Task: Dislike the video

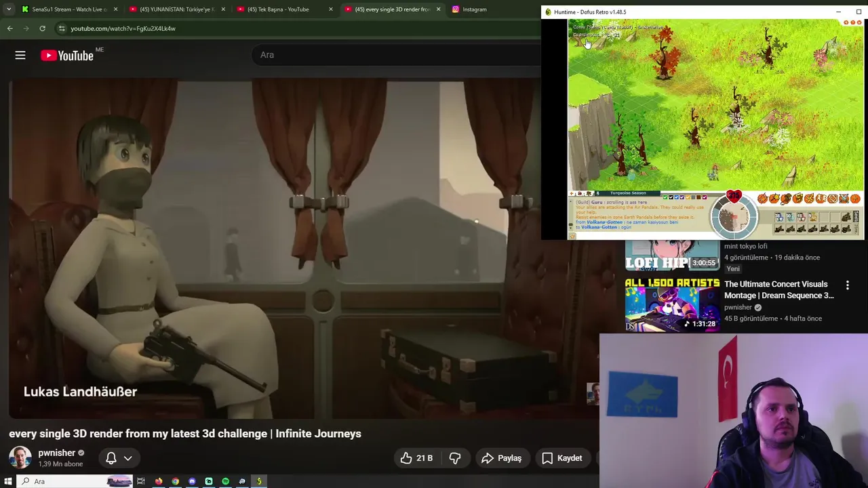Action: point(455,458)
